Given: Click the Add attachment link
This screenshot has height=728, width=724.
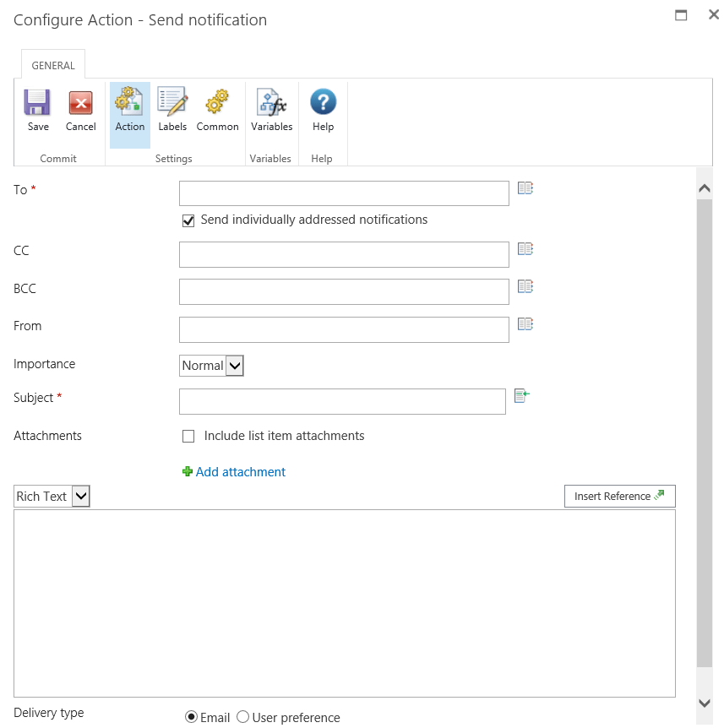Looking at the screenshot, I should click(240, 472).
